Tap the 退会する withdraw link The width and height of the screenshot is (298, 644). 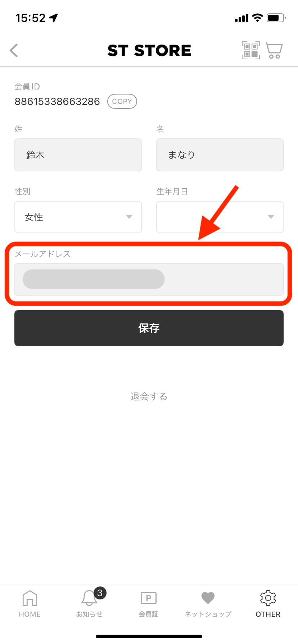(x=149, y=396)
